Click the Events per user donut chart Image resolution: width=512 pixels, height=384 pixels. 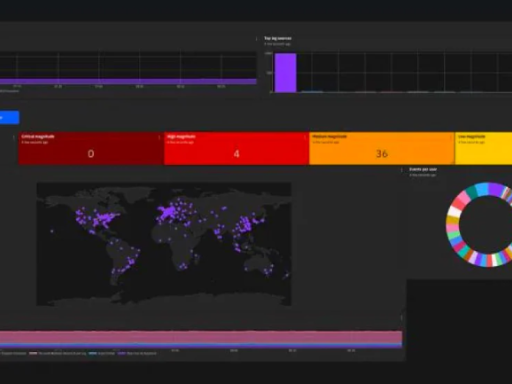click(x=480, y=225)
